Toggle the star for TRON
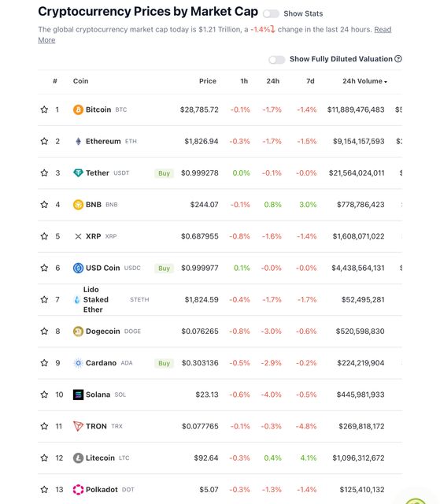The height and width of the screenshot is (504, 440). (x=44, y=426)
